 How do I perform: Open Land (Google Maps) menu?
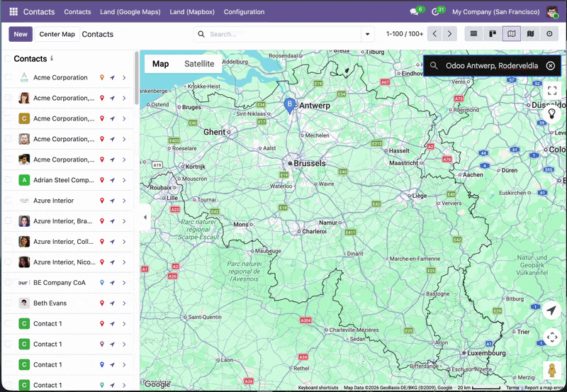click(x=130, y=12)
